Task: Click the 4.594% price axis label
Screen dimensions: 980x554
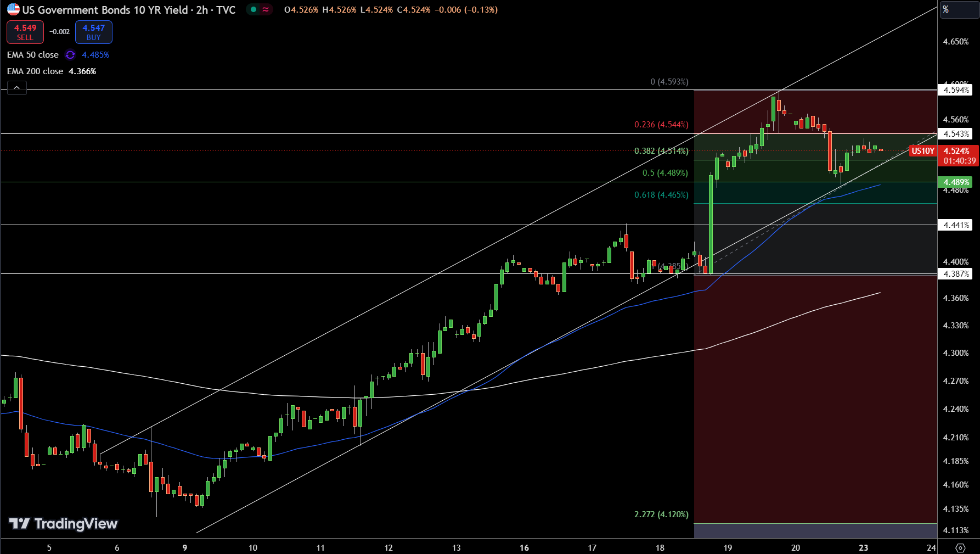Action: pos(955,90)
